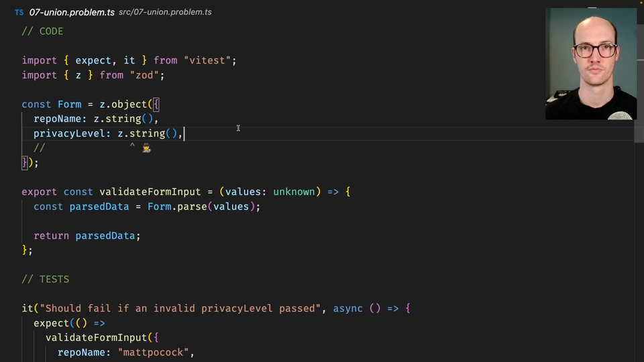Click the "zod" import string

point(144,75)
